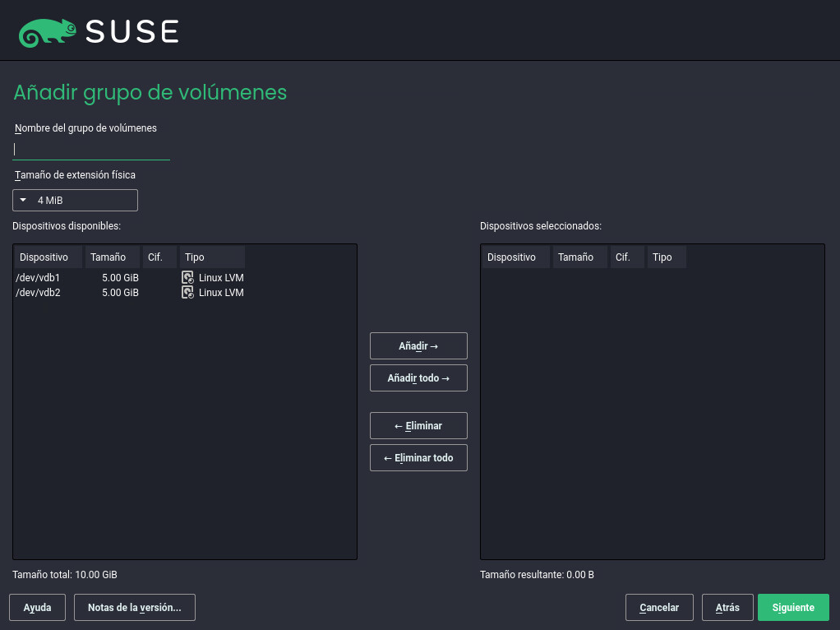
Task: Click Añadir todo to add all devices
Action: coord(418,378)
